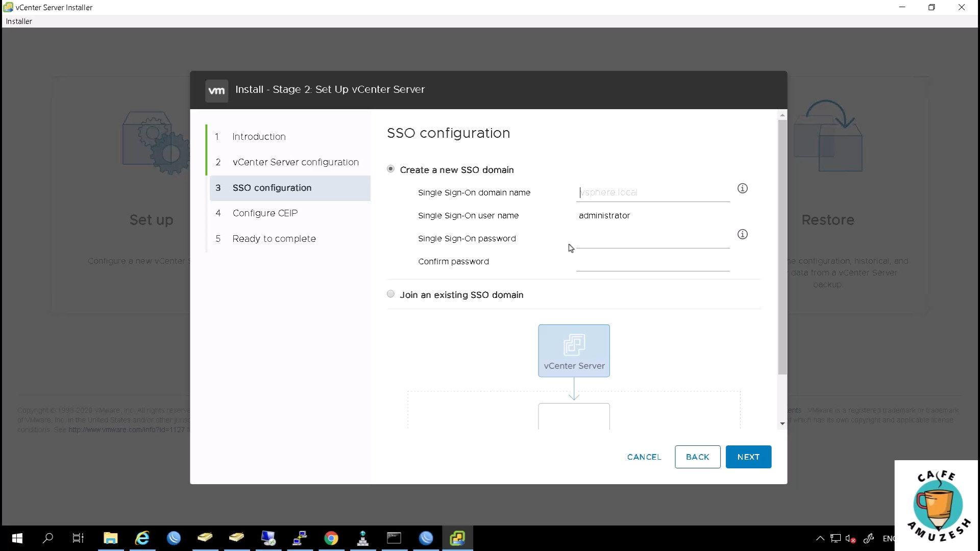This screenshot has width=980, height=551.
Task: Click the dialog vertical scrollbar thumb
Action: pyautogui.click(x=782, y=247)
